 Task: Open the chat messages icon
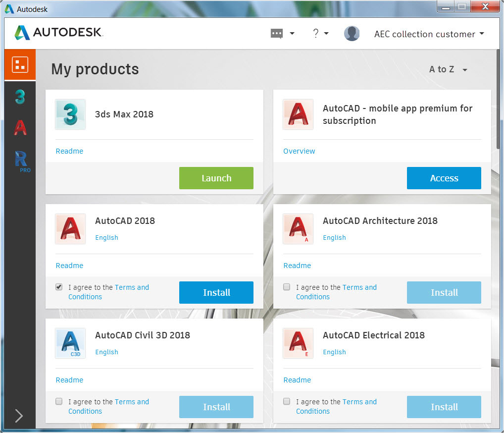[277, 34]
